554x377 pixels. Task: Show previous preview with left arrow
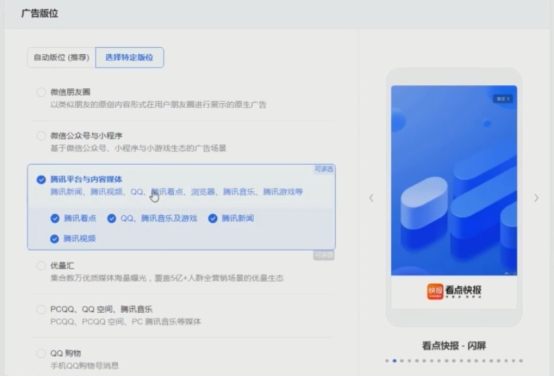pos(371,198)
